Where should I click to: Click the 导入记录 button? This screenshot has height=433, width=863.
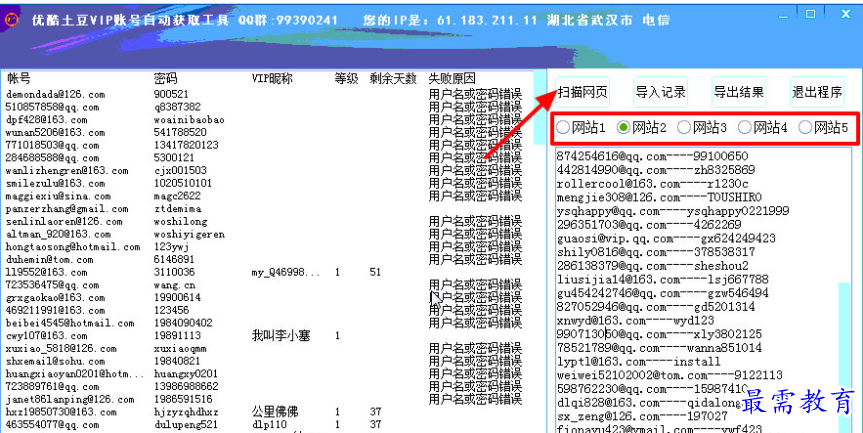click(660, 92)
